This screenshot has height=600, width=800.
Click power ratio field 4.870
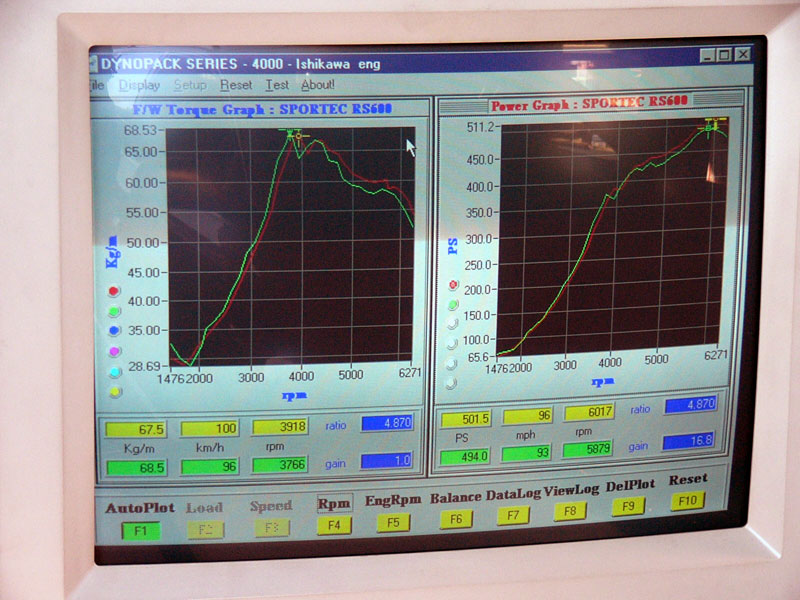click(691, 405)
